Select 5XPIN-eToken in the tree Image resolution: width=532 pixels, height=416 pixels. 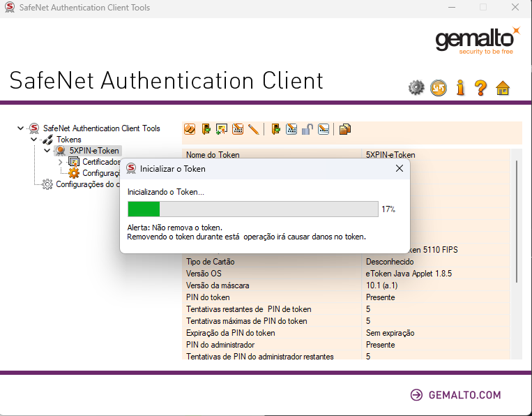[94, 151]
